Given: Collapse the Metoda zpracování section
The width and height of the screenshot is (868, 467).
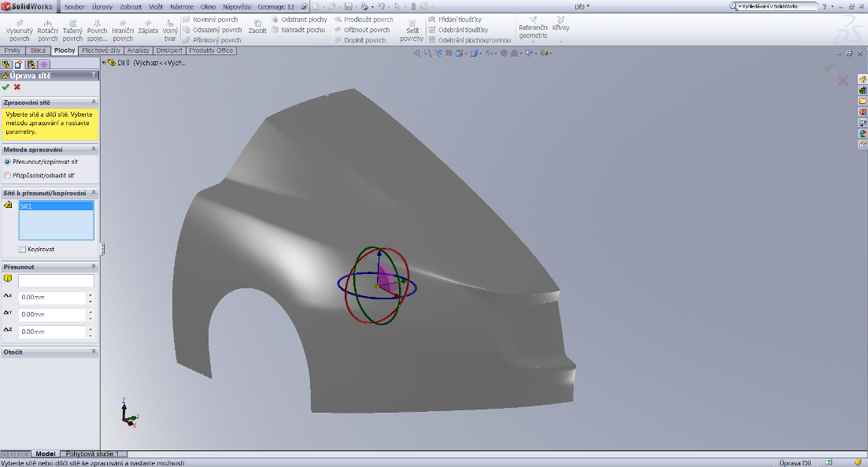Looking at the screenshot, I should [94, 149].
